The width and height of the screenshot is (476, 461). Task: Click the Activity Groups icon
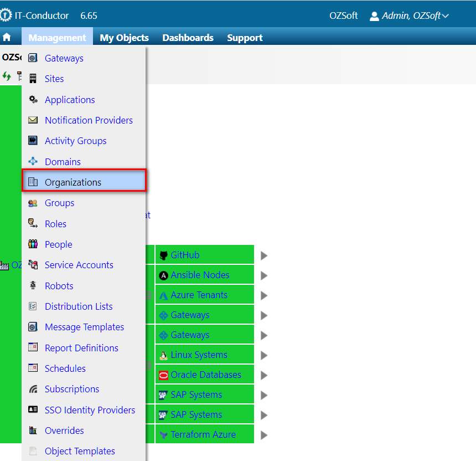click(33, 140)
